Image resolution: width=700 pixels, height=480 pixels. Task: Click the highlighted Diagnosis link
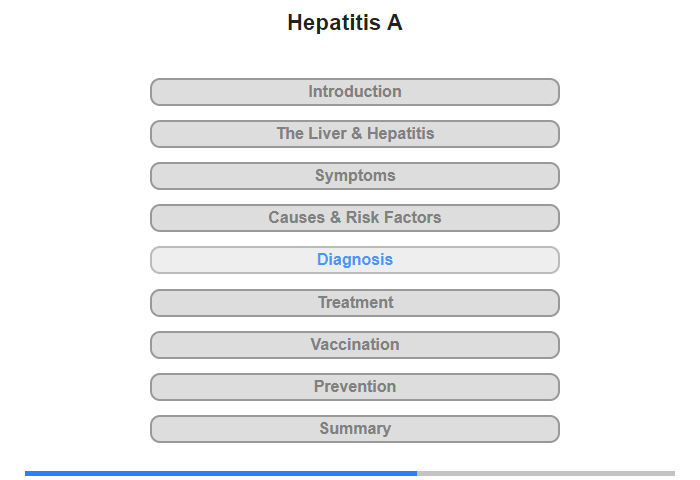tap(354, 260)
